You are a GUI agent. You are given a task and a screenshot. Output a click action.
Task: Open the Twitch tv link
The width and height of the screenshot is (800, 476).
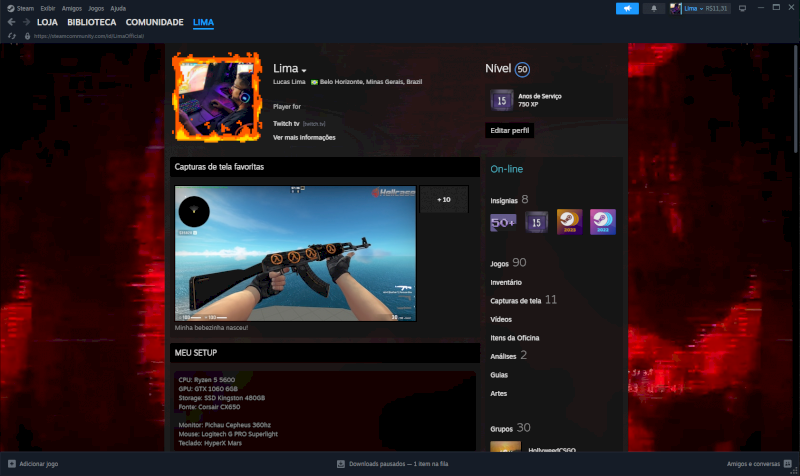click(286, 123)
